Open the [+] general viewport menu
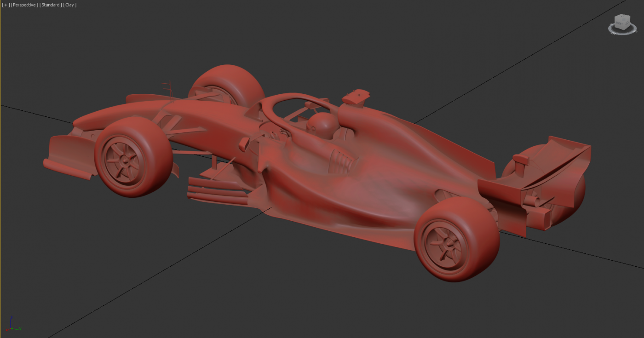Screen dimensions: 644x338 point(6,5)
